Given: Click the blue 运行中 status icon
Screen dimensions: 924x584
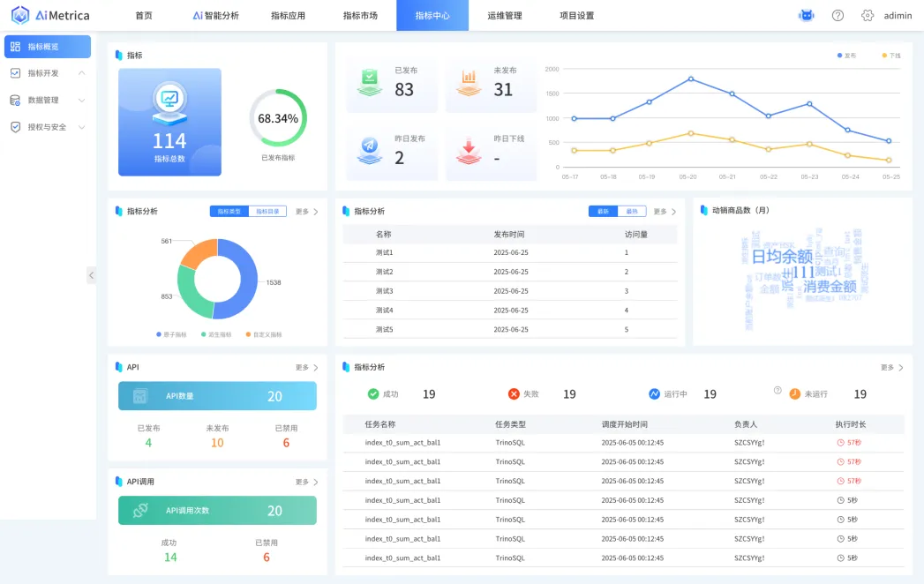Looking at the screenshot, I should tap(655, 394).
